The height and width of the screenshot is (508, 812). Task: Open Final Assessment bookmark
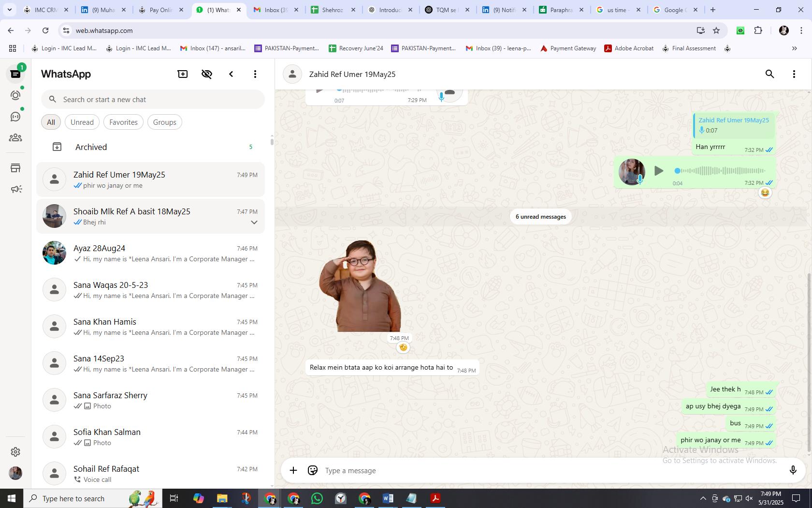pyautogui.click(x=689, y=48)
